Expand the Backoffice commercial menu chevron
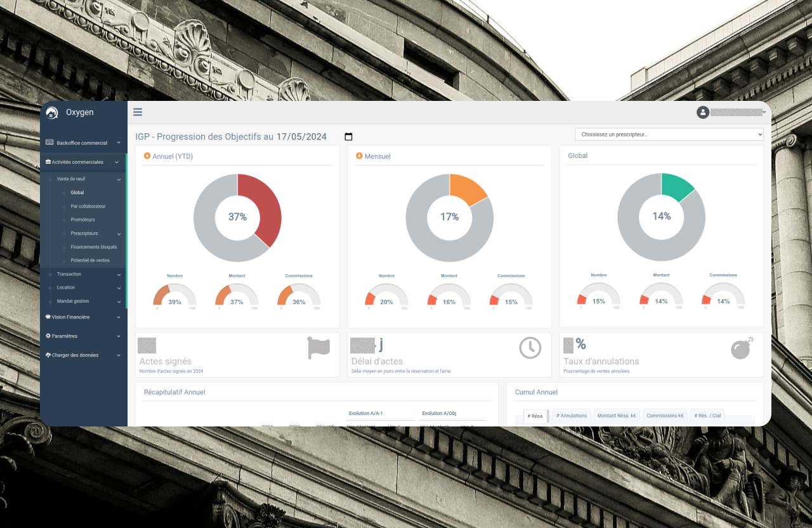812x528 pixels. pyautogui.click(x=119, y=143)
